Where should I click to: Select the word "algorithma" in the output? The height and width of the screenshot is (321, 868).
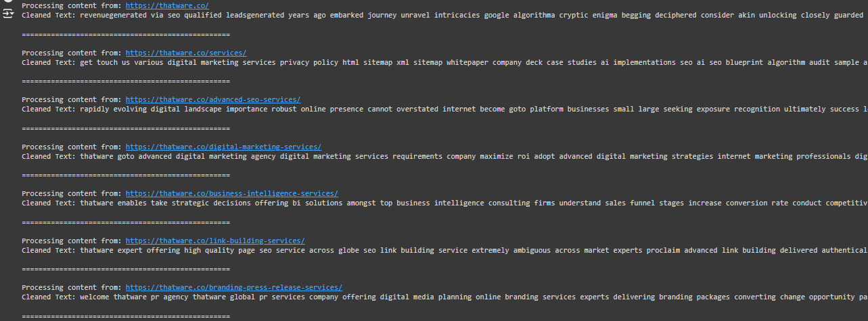tap(534, 15)
